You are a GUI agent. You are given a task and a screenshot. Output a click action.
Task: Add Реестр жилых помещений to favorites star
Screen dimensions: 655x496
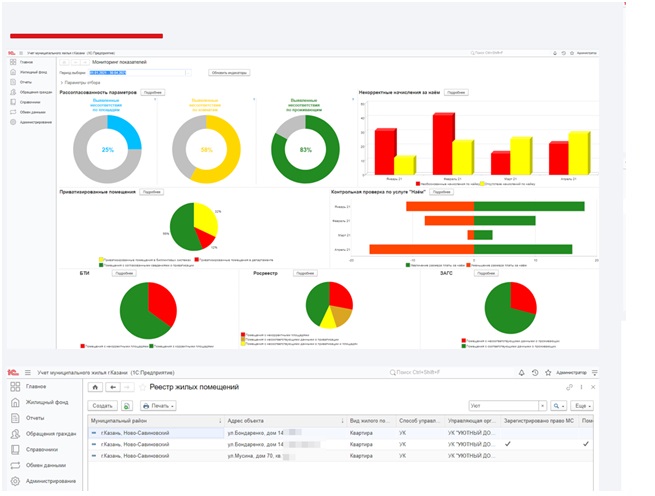[142, 387]
